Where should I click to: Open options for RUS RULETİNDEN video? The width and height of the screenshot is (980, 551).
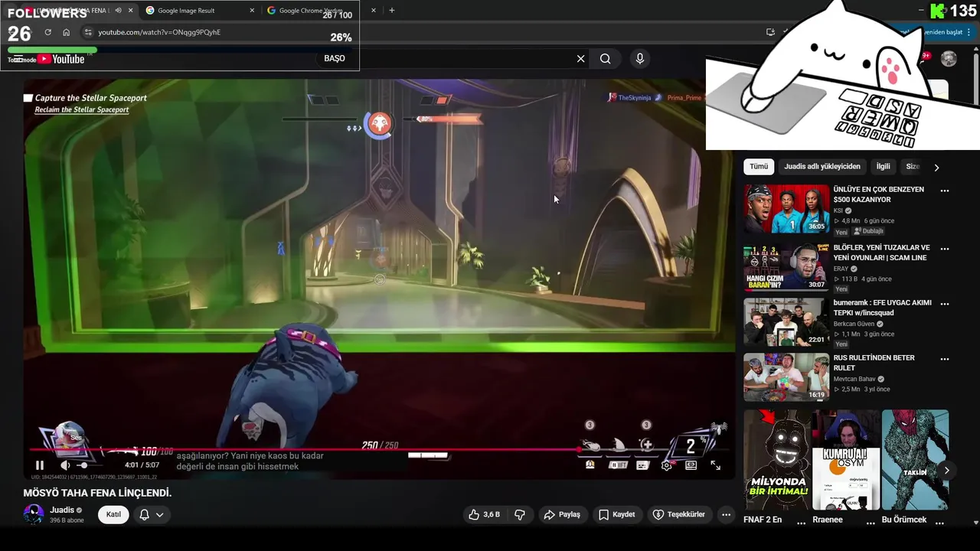coord(945,359)
